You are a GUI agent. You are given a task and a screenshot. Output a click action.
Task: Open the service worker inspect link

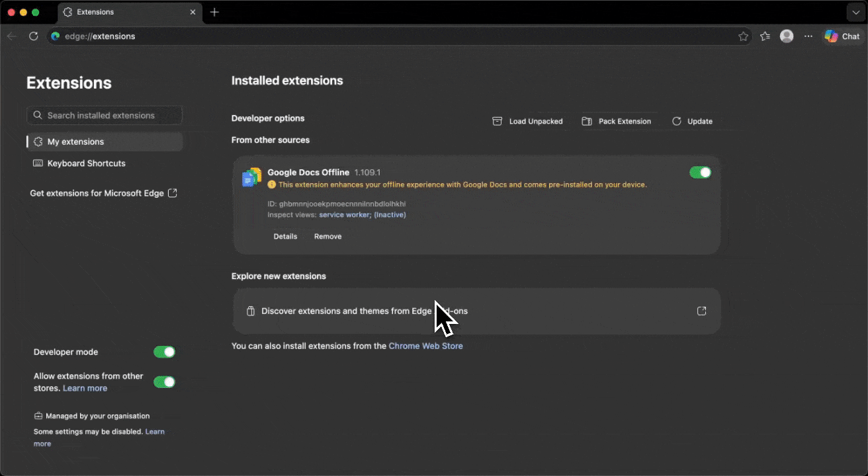click(x=345, y=215)
